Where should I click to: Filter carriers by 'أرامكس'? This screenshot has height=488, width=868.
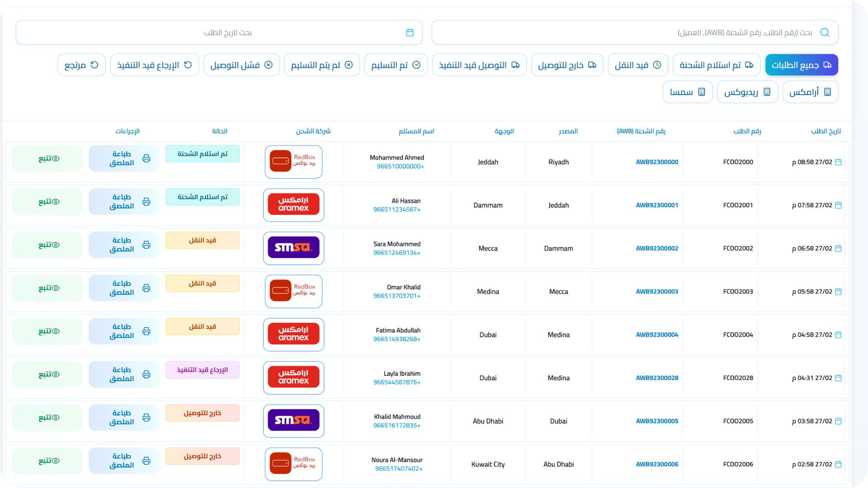[810, 92]
